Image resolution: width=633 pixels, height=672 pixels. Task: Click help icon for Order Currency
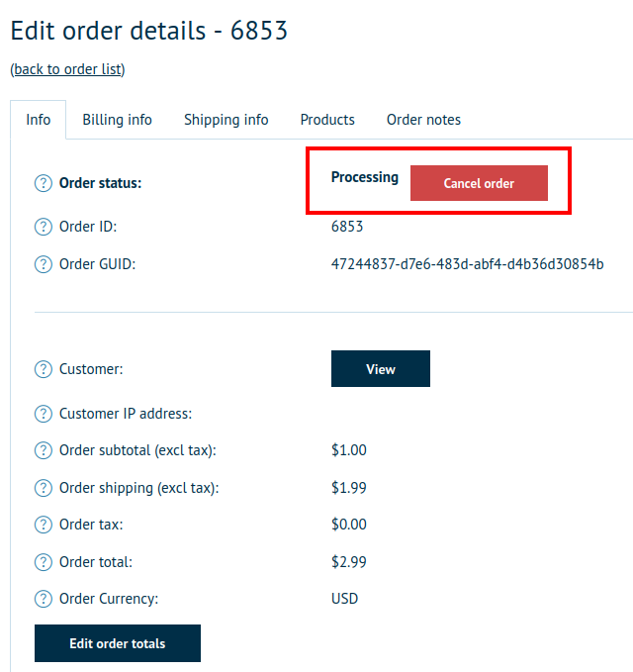[43, 599]
